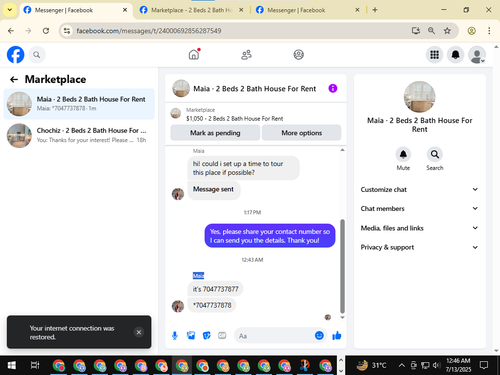The width and height of the screenshot is (500, 375).
Task: Click the purple "Yes, please share" message
Action: click(x=270, y=236)
